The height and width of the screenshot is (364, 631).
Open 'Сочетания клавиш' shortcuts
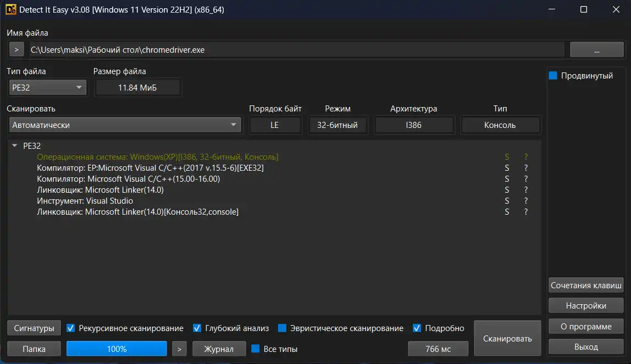click(x=586, y=285)
